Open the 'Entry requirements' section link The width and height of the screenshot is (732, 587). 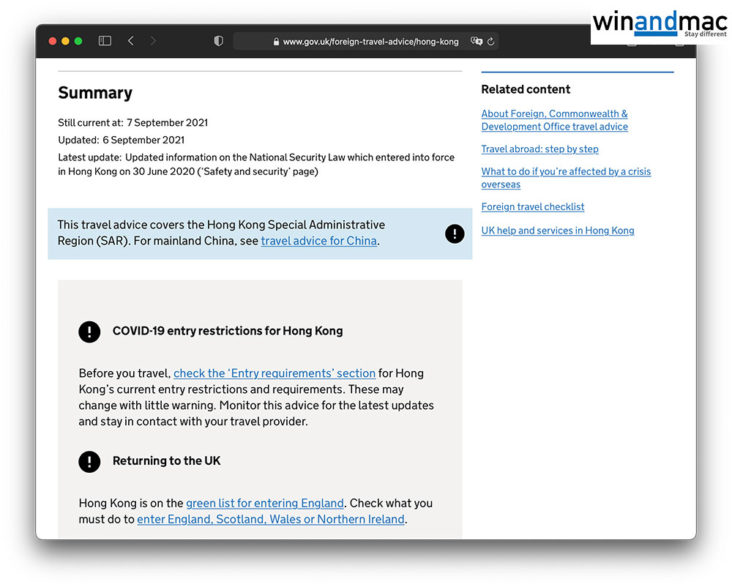pos(274,374)
